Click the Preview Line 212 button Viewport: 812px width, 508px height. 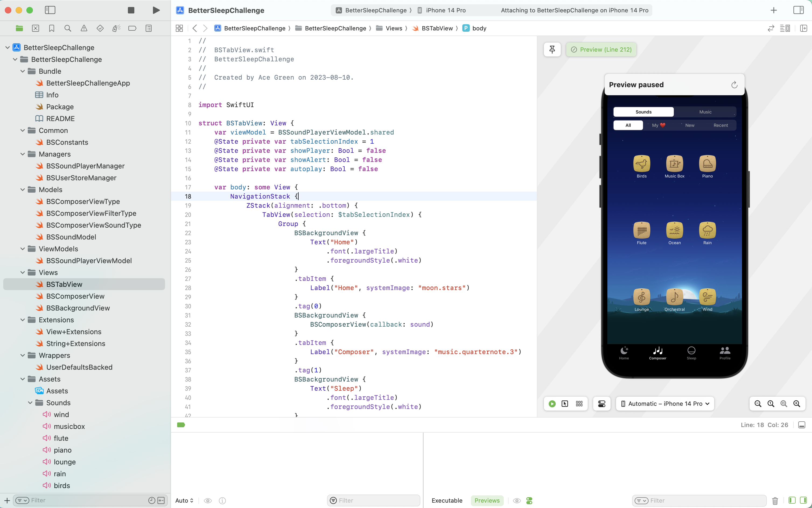(602, 49)
